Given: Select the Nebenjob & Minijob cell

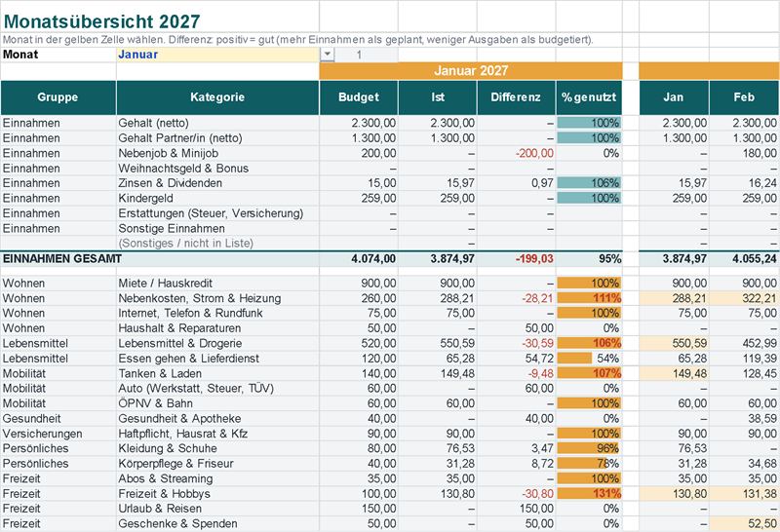Looking at the screenshot, I should (217, 153).
